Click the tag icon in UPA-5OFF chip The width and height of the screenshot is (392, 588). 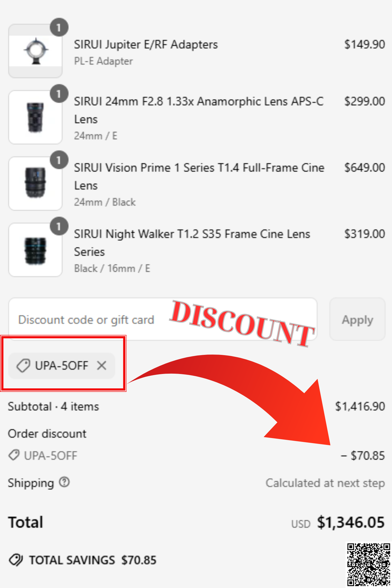coord(23,366)
